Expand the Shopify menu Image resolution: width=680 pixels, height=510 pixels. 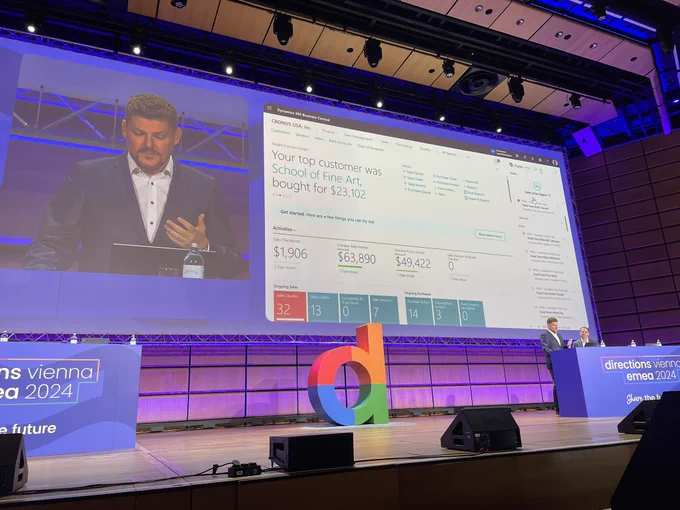pos(426,149)
